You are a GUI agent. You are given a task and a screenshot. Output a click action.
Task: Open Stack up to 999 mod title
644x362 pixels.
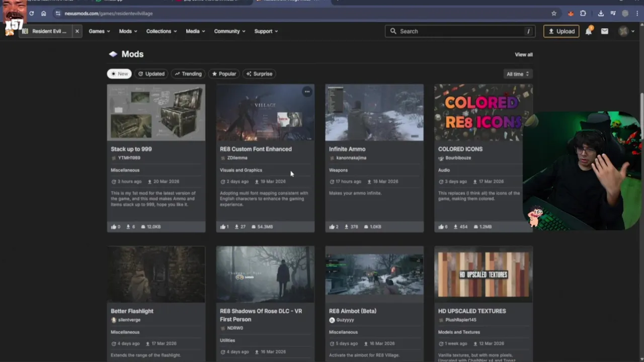coord(131,149)
